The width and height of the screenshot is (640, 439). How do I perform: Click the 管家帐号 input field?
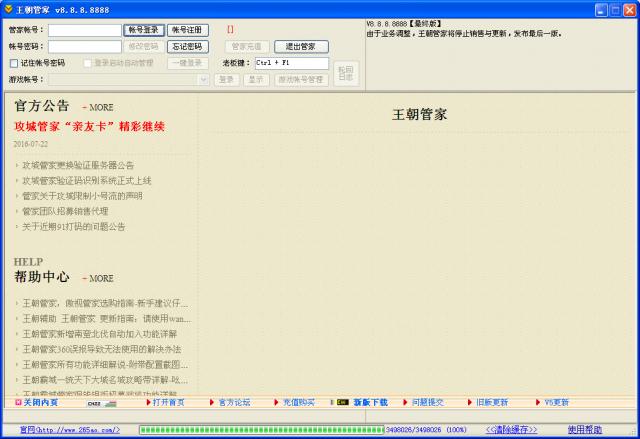point(85,30)
